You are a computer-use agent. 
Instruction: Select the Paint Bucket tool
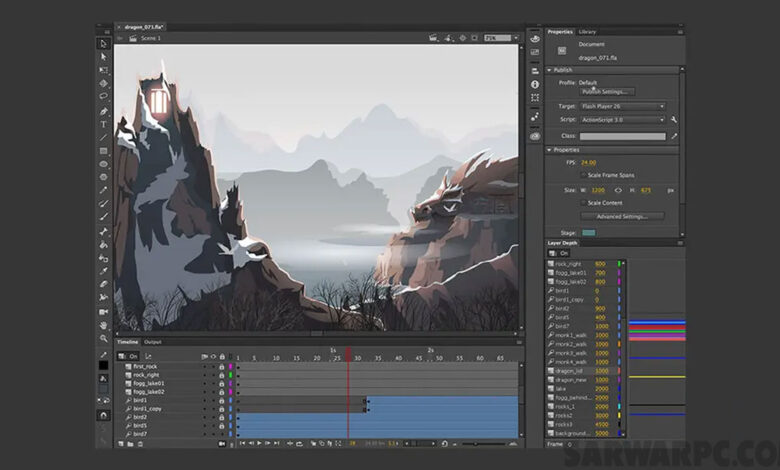click(x=103, y=245)
